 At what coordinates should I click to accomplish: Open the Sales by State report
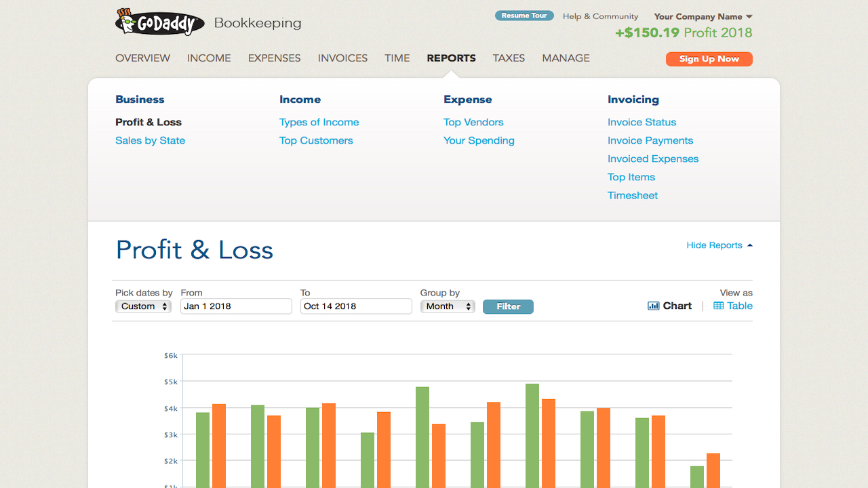tap(150, 140)
